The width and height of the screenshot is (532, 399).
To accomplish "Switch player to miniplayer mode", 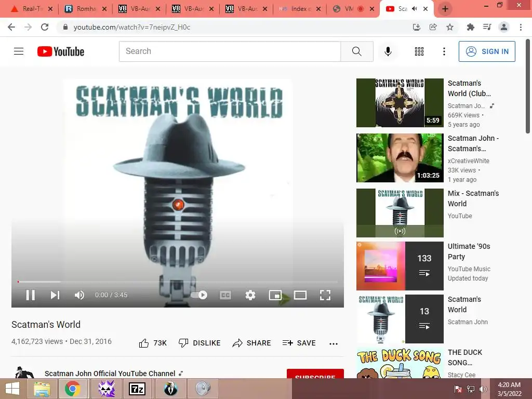I will pos(275,295).
